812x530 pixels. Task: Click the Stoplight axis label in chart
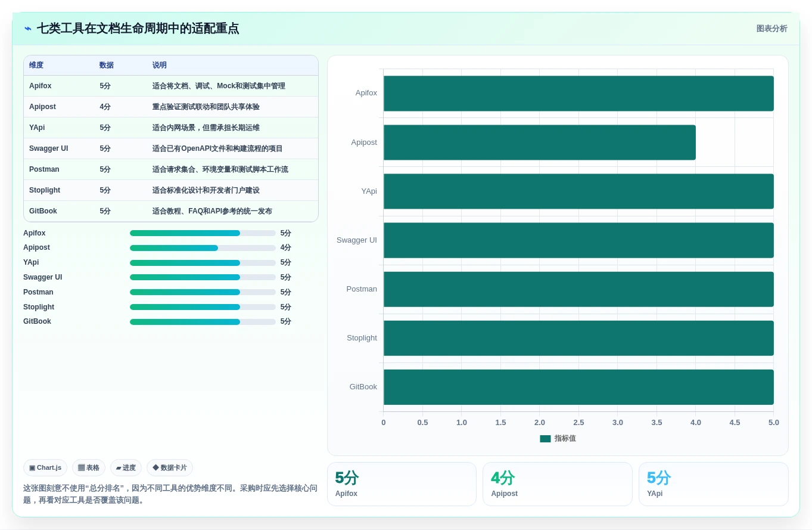[362, 338]
